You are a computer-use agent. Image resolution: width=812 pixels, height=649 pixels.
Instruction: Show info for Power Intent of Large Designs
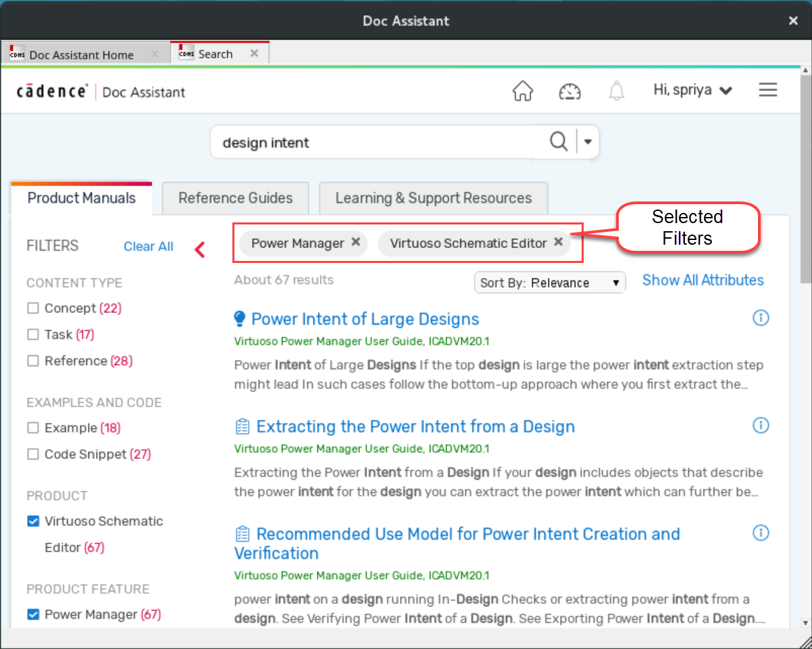coord(761,318)
